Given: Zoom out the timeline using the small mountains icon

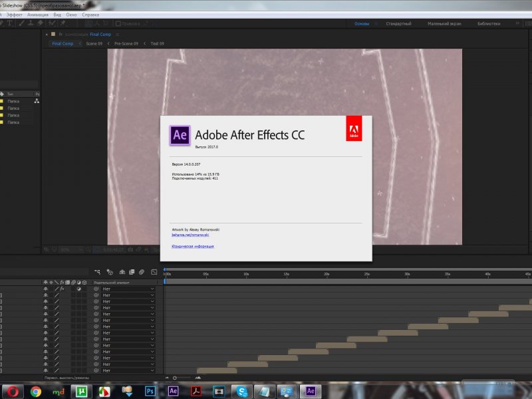Looking at the screenshot, I should pyautogui.click(x=167, y=378).
